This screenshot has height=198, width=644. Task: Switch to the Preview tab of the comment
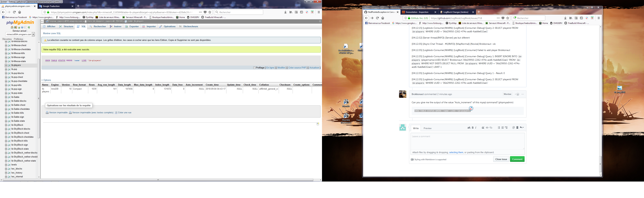[x=427, y=128]
